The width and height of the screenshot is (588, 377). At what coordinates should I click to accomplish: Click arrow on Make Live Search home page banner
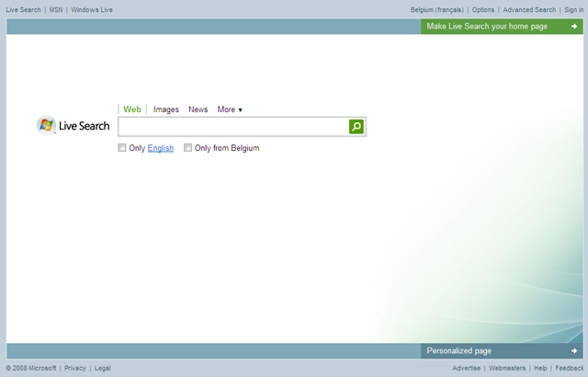(x=573, y=27)
